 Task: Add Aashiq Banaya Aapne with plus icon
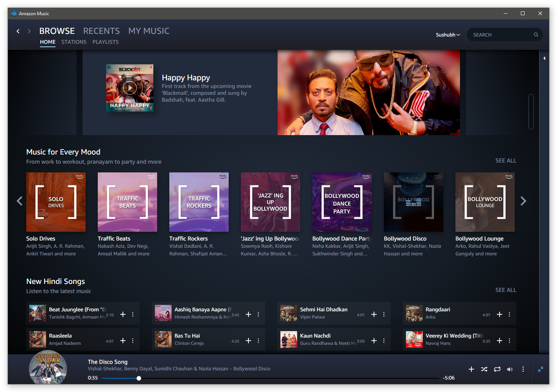[248, 314]
